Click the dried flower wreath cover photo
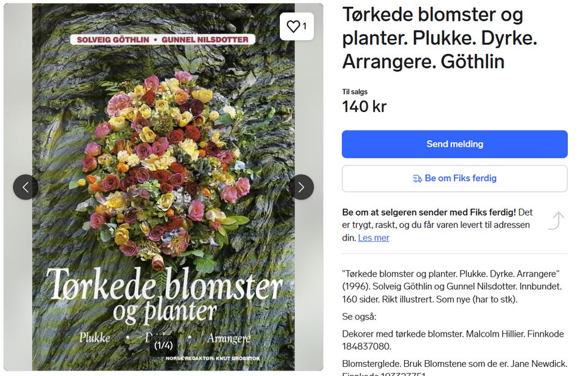This screenshot has width=588, height=376. (x=162, y=165)
